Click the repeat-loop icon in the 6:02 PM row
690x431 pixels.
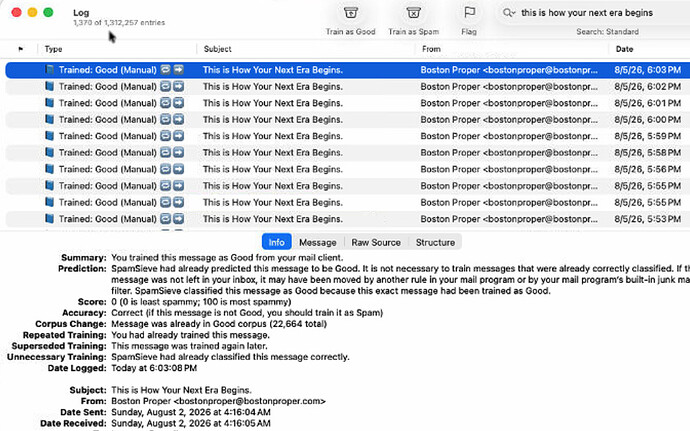[x=165, y=86]
